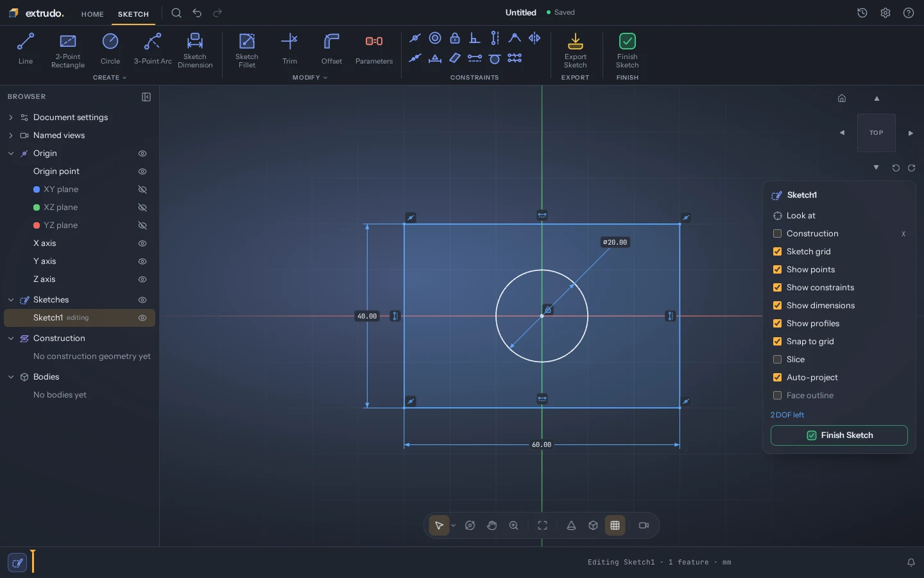Enable the Construction checkbox
Viewport: 924px width, 578px height.
[778, 234]
